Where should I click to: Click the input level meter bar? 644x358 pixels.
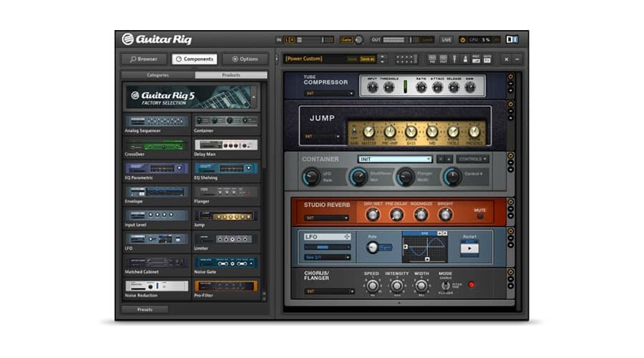pyautogui.click(x=316, y=40)
